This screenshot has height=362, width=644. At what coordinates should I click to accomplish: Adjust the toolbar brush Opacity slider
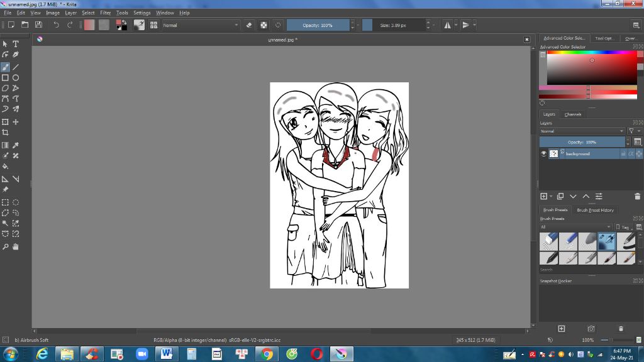click(x=318, y=25)
